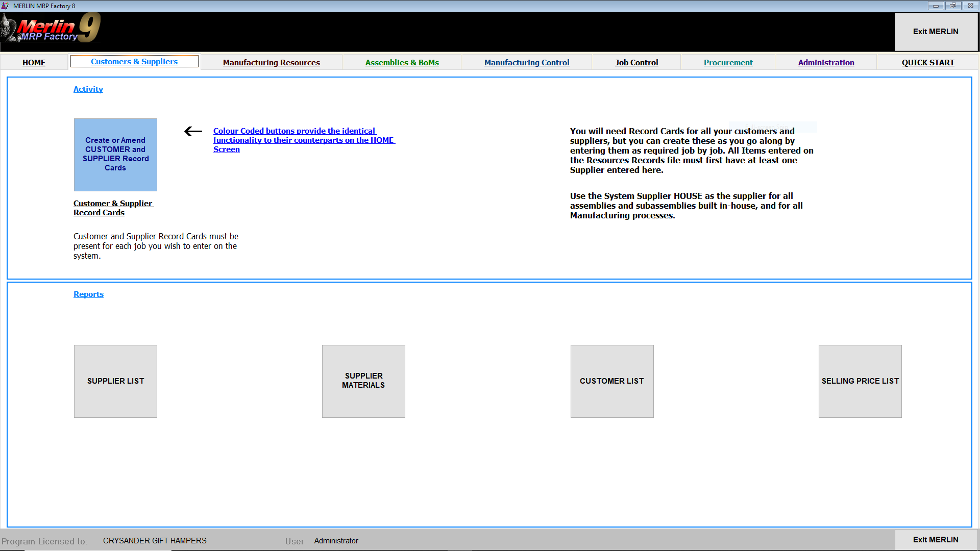The width and height of the screenshot is (980, 551).
Task: Open the QUICK START tab
Action: (928, 62)
